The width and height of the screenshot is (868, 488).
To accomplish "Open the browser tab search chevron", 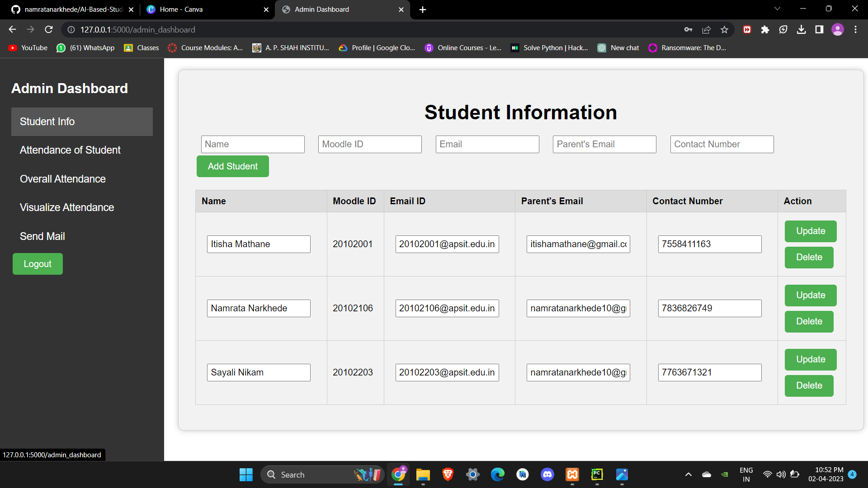I will [777, 9].
